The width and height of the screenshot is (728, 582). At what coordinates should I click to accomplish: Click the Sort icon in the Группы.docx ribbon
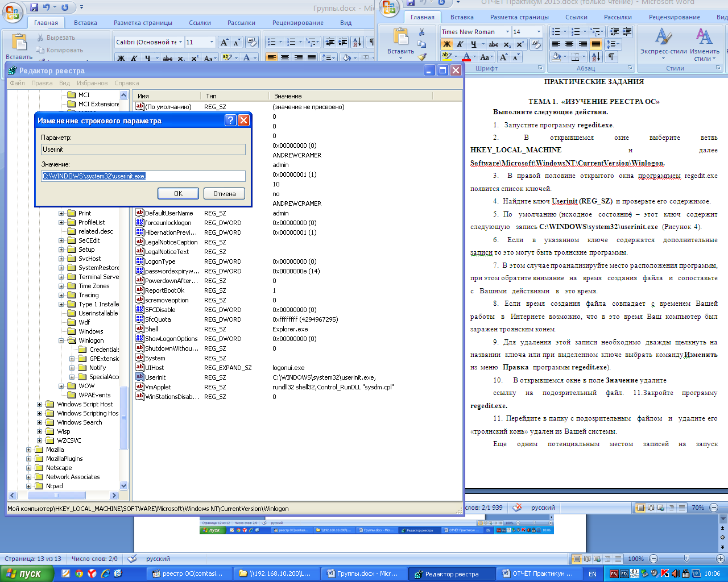click(357, 42)
